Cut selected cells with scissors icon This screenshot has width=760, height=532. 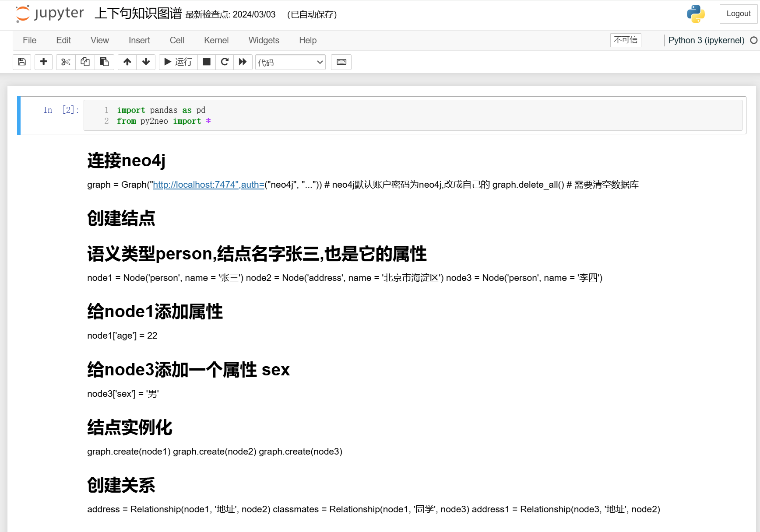tap(66, 62)
